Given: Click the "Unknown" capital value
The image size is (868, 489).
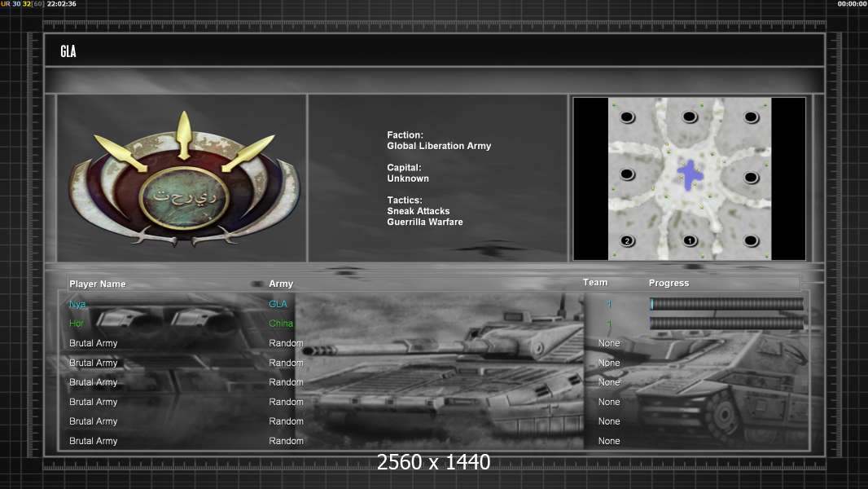Looking at the screenshot, I should coord(408,178).
